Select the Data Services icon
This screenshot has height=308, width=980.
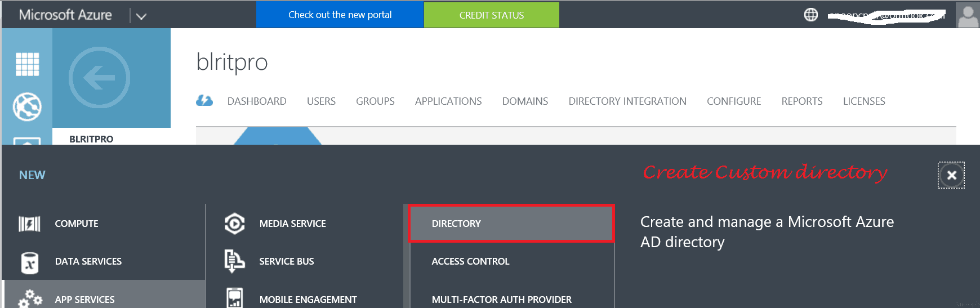pos(29,262)
